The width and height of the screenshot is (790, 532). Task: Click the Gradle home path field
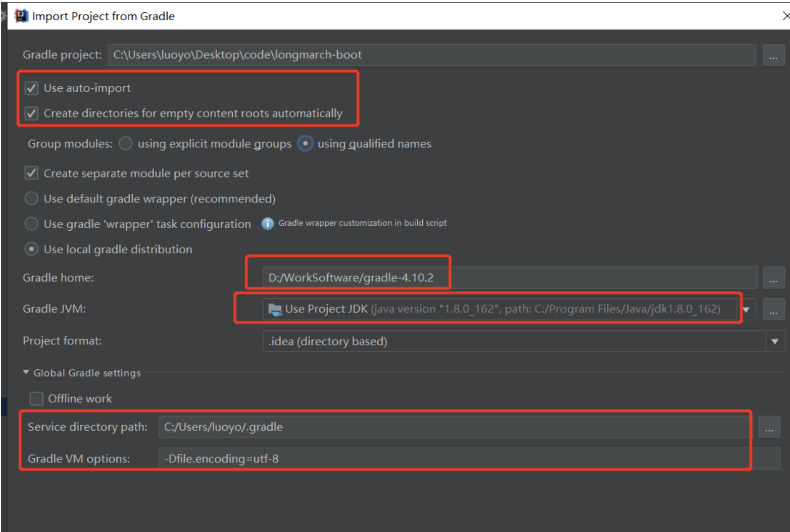point(510,278)
